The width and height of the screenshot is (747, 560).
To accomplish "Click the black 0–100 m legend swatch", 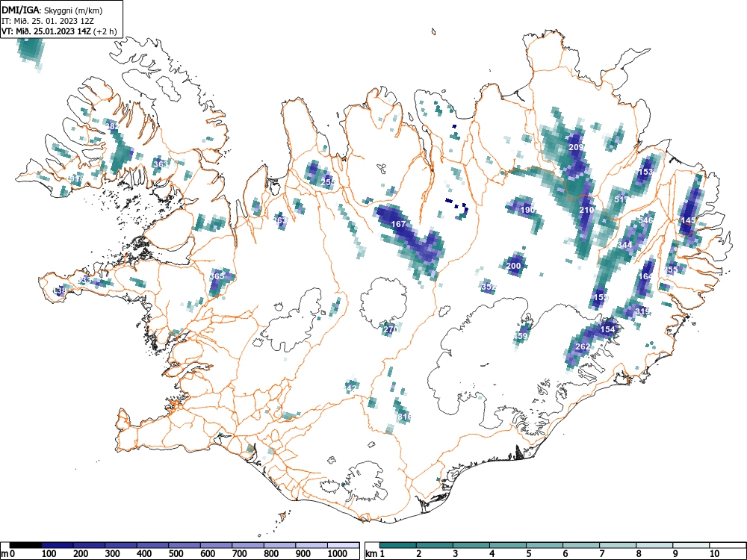I will coord(25,545).
